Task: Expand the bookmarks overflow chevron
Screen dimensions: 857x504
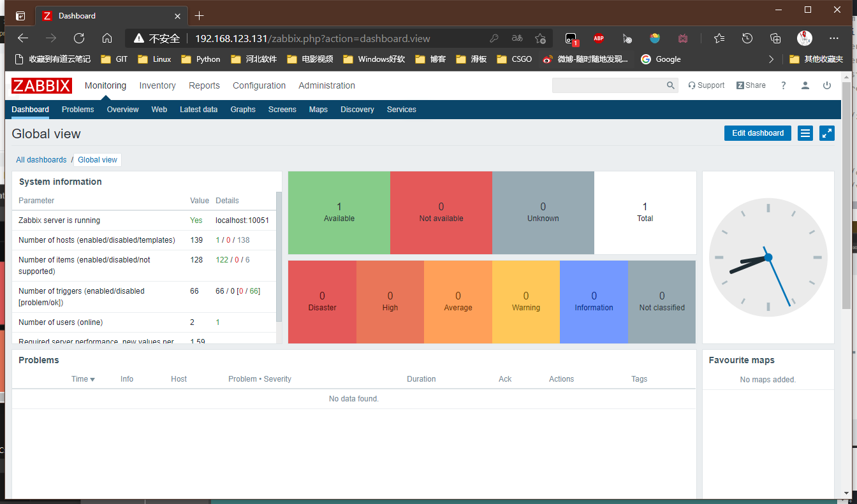Action: click(x=771, y=59)
